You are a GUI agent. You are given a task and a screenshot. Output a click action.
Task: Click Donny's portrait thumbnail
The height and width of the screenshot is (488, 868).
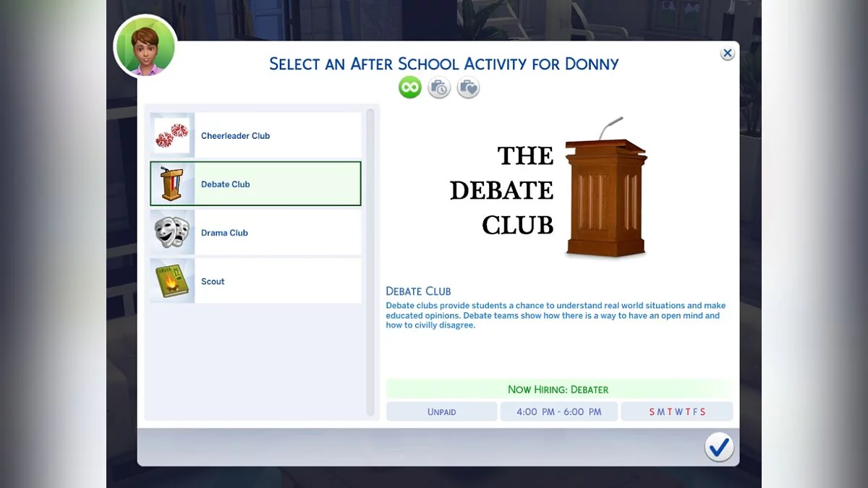pos(145,46)
